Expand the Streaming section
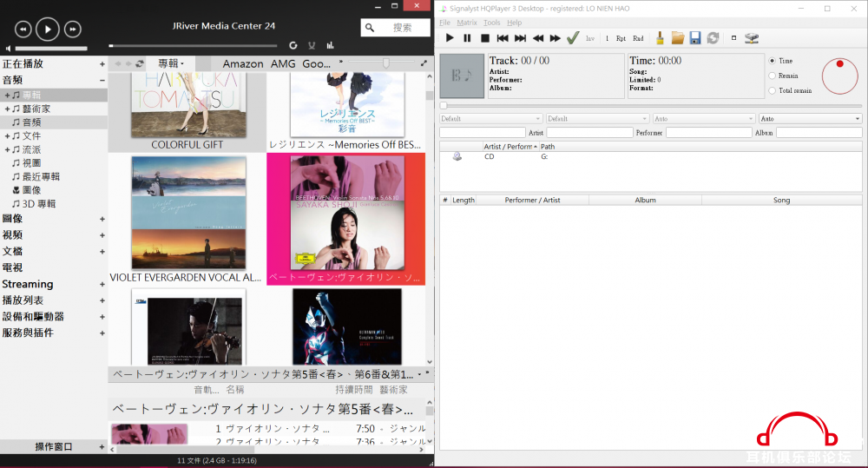The width and height of the screenshot is (868, 468). (x=102, y=284)
